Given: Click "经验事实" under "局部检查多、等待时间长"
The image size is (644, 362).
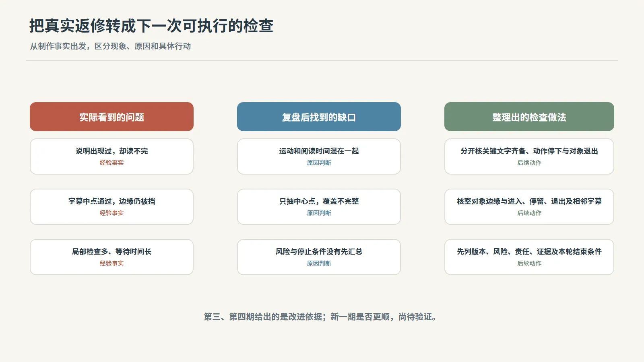Looking at the screenshot, I should pos(111,263).
